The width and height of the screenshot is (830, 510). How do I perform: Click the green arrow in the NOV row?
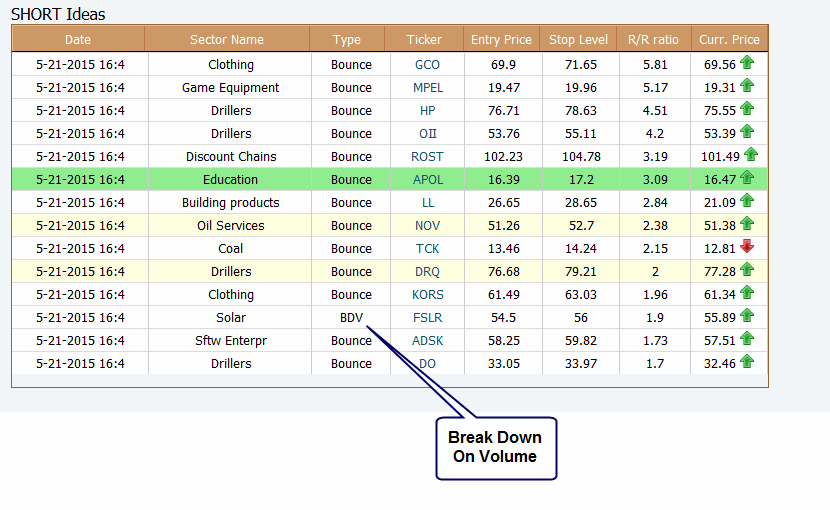(x=747, y=223)
